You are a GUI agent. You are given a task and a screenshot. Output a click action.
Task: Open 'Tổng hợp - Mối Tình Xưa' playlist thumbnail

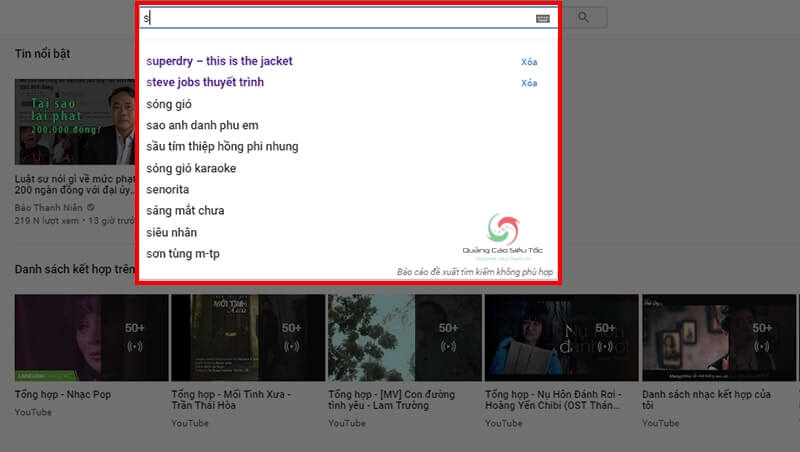click(x=248, y=338)
